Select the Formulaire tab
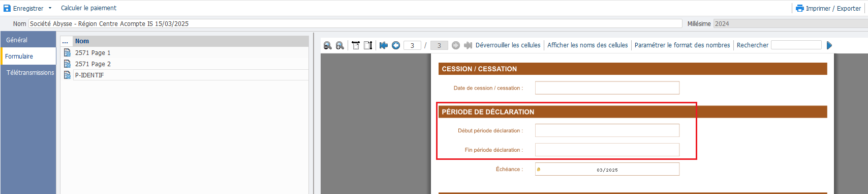Screen dimensions: 868x194 (x=28, y=56)
